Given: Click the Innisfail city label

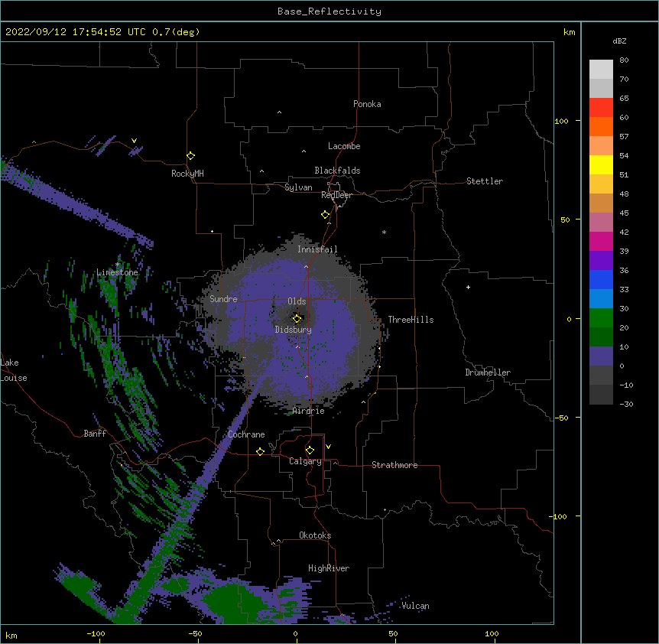Looking at the screenshot, I should click(317, 249).
